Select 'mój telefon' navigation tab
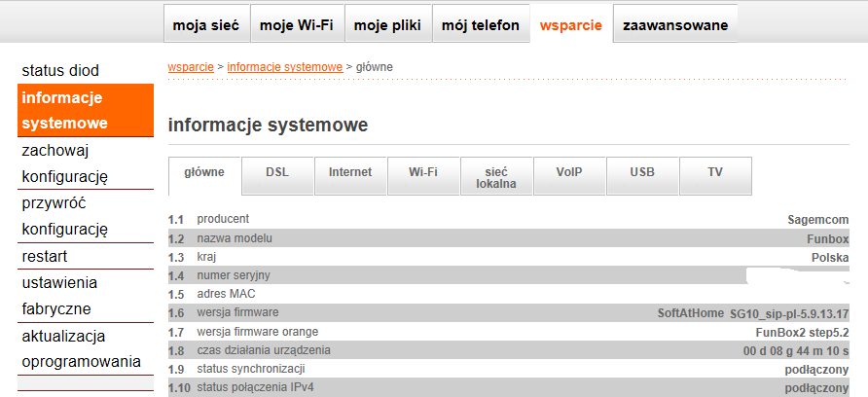This screenshot has height=397, width=868. 481,25
